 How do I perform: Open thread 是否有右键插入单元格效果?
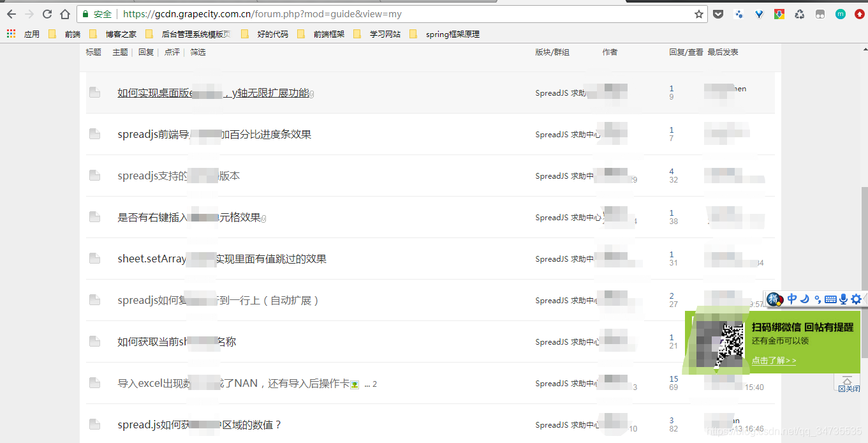[x=189, y=218]
